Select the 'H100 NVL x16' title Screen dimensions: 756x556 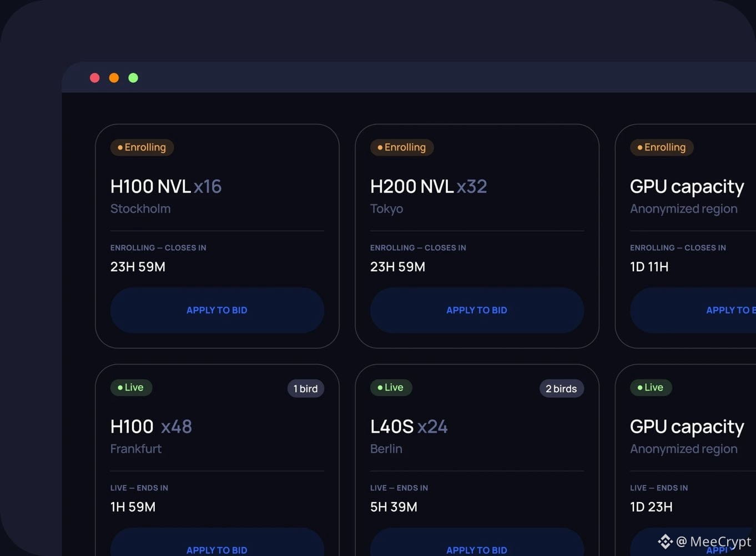click(166, 186)
